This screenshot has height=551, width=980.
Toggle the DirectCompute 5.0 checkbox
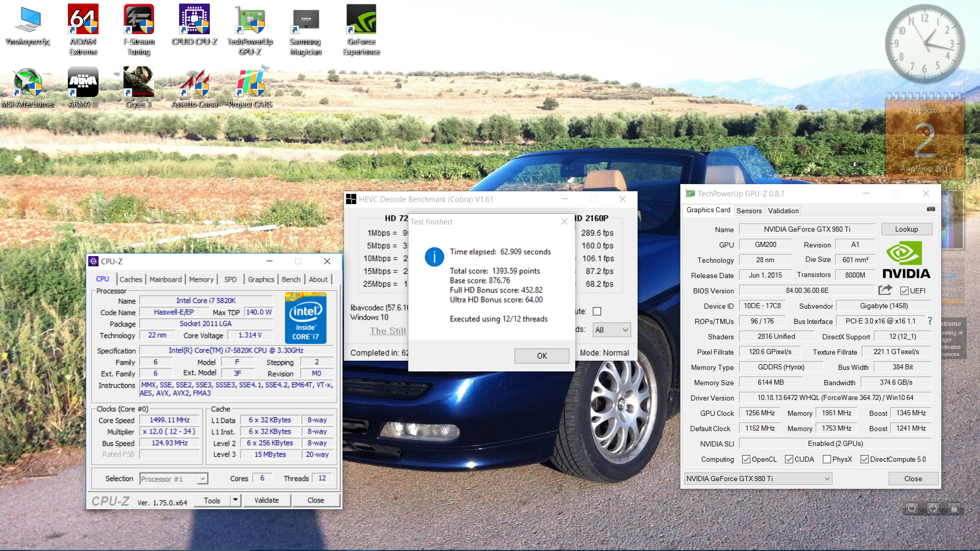click(865, 459)
